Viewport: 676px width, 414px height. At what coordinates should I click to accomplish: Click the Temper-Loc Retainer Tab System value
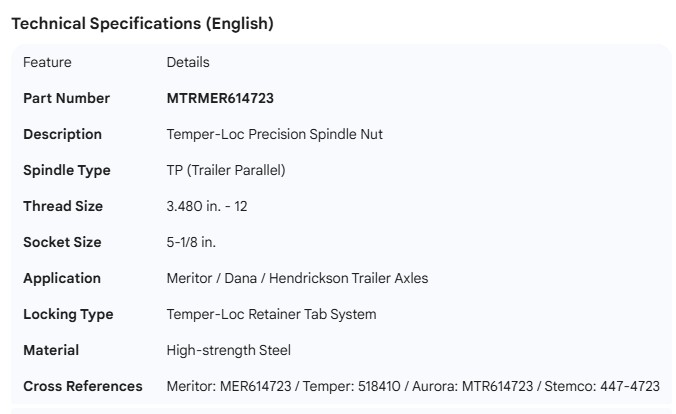[271, 314]
